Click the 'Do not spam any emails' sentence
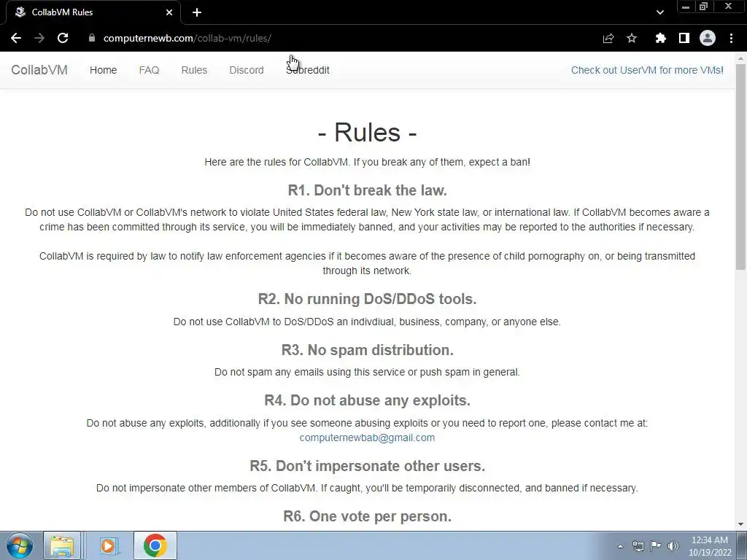The image size is (747, 560). tap(367, 372)
